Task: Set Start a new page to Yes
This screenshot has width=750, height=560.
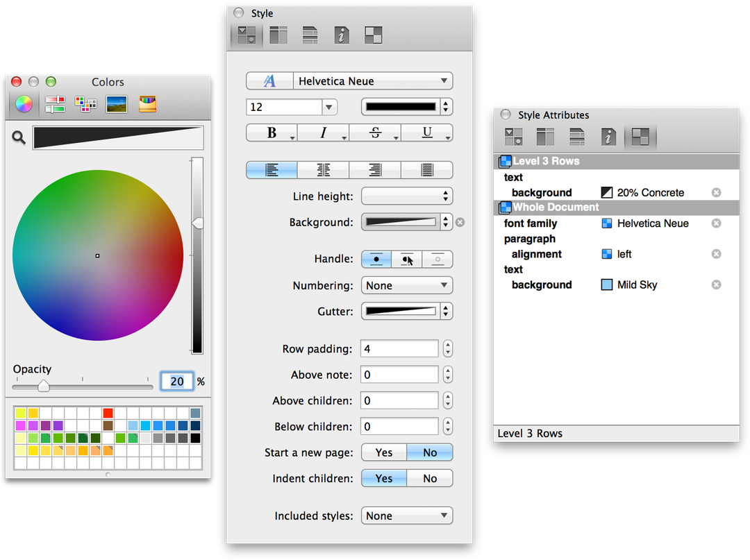Action: (384, 452)
